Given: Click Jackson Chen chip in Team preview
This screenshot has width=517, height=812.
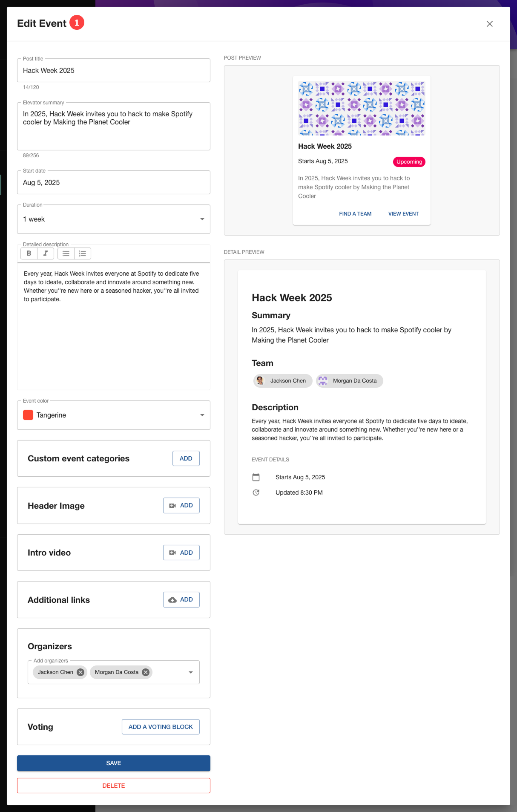Looking at the screenshot, I should pyautogui.click(x=283, y=381).
